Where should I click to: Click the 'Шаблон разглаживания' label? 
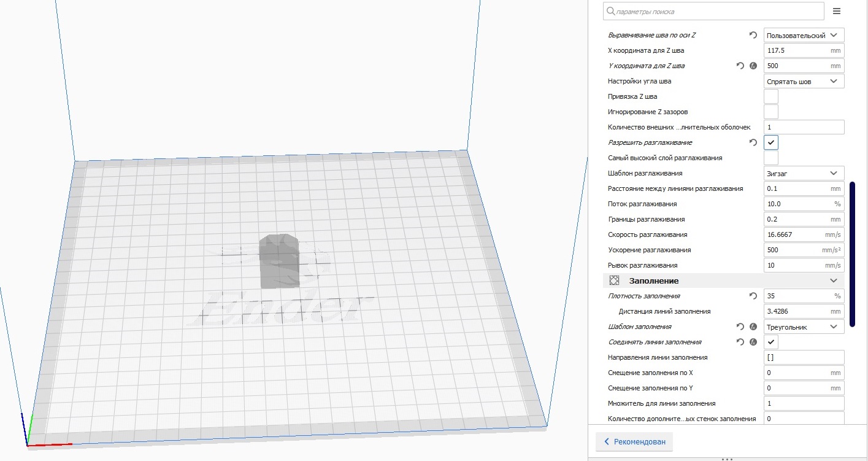(645, 173)
